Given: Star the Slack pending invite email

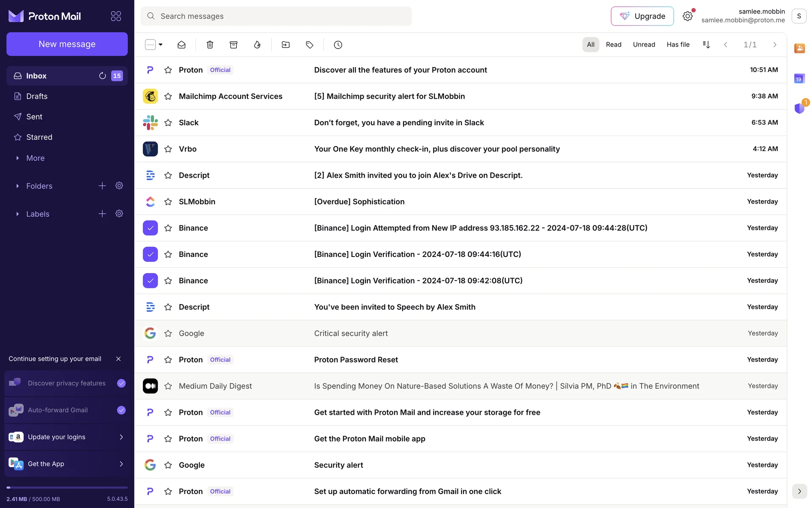Looking at the screenshot, I should [168, 123].
